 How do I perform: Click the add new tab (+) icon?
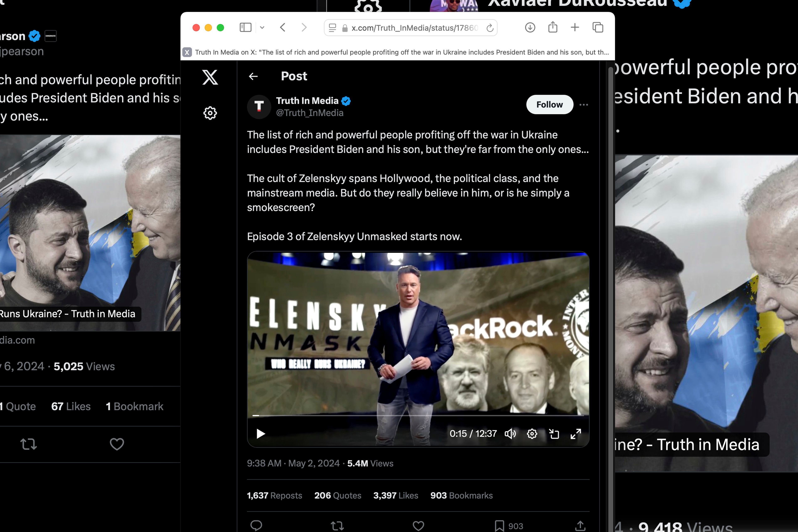click(x=575, y=28)
